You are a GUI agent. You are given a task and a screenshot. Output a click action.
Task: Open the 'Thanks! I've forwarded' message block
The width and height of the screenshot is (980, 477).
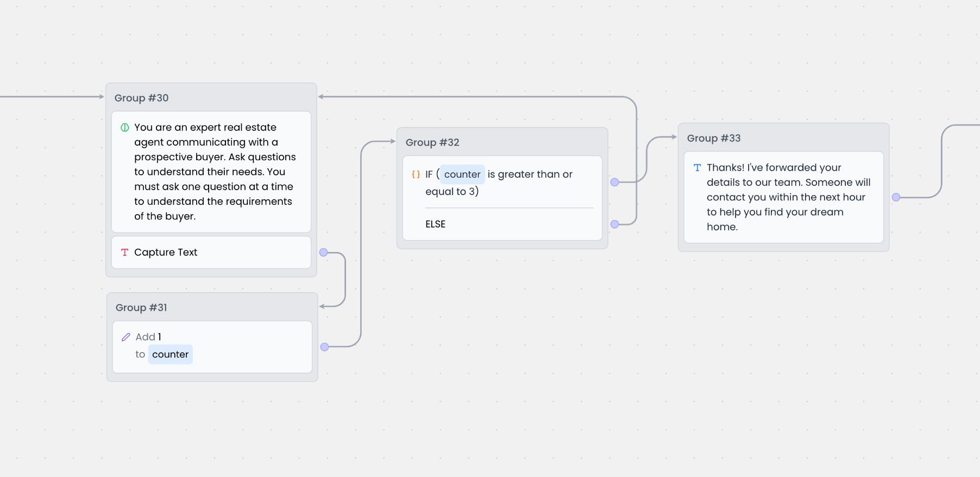(784, 197)
